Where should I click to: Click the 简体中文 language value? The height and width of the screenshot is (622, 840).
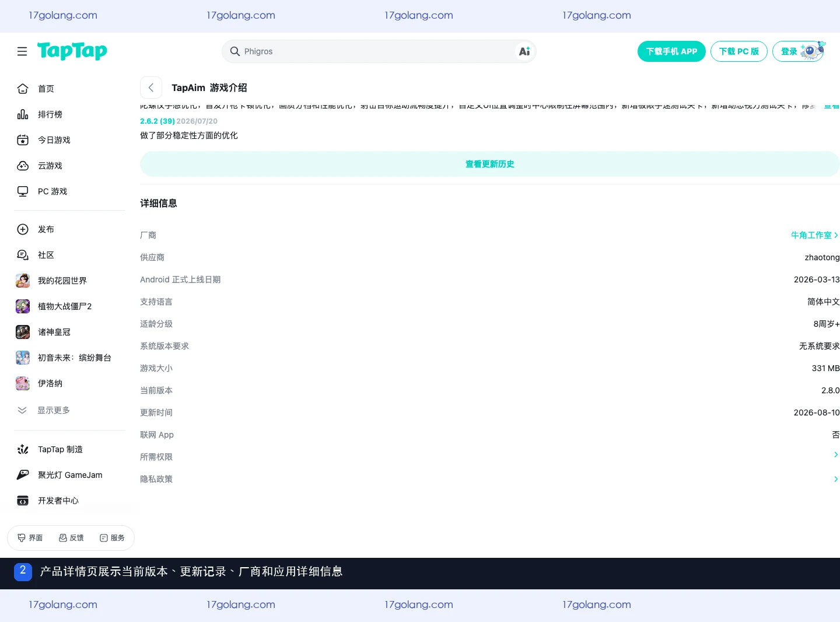pos(824,302)
